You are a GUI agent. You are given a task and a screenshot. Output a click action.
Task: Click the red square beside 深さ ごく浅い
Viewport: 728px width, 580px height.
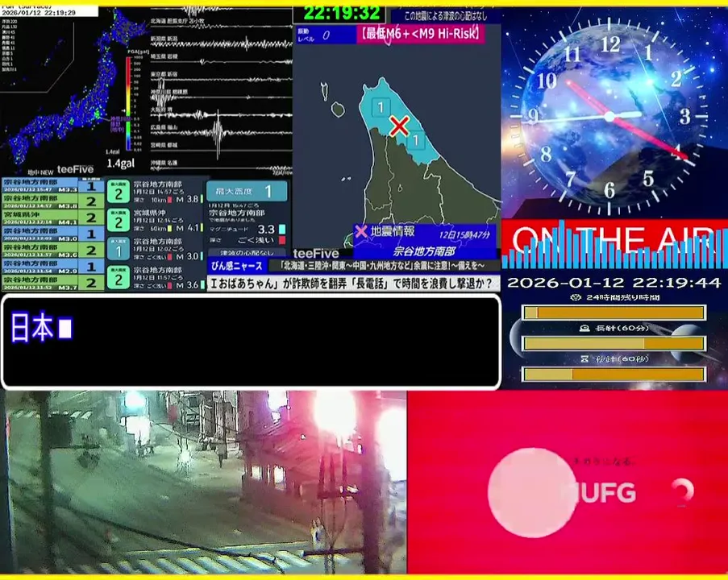tap(282, 240)
